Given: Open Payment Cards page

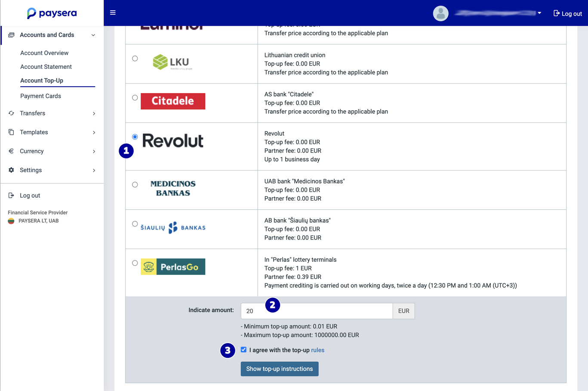Looking at the screenshot, I should point(40,96).
